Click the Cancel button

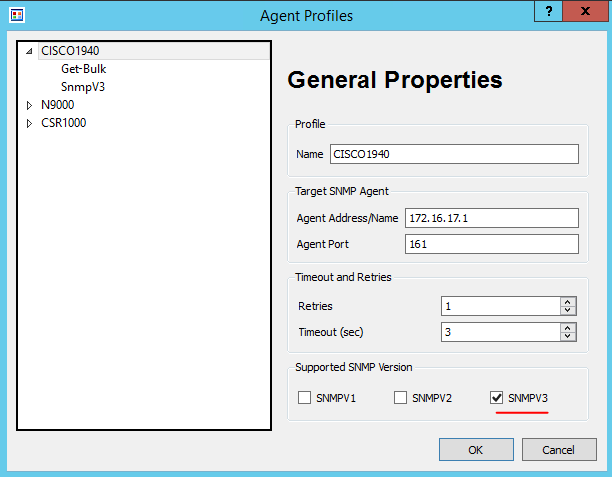click(x=559, y=450)
